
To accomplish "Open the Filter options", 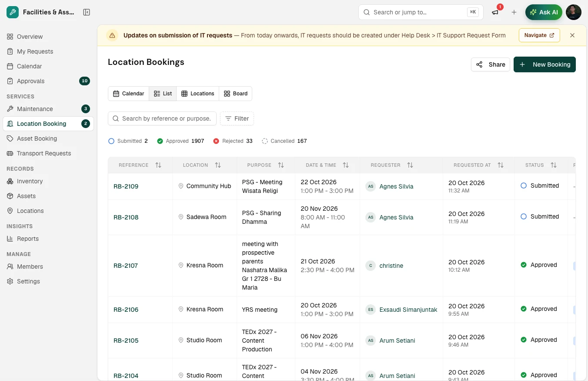I will click(x=237, y=118).
